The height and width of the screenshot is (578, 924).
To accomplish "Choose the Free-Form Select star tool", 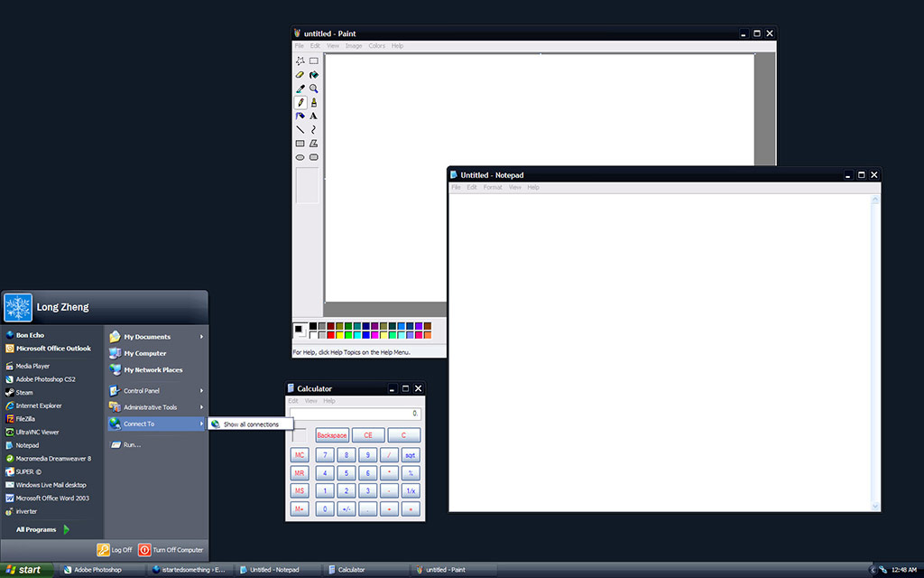I will click(300, 61).
